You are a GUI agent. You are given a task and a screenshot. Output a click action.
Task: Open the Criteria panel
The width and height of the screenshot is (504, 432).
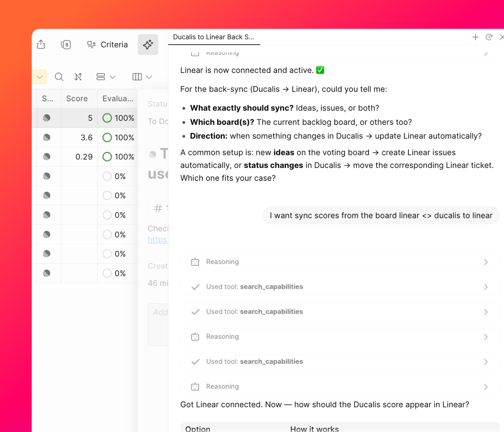(107, 45)
